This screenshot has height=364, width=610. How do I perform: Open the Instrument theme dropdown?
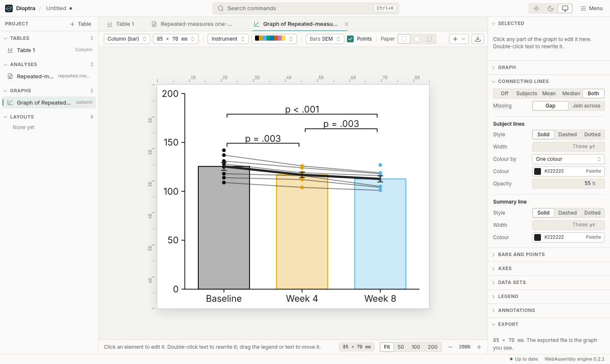[228, 39]
